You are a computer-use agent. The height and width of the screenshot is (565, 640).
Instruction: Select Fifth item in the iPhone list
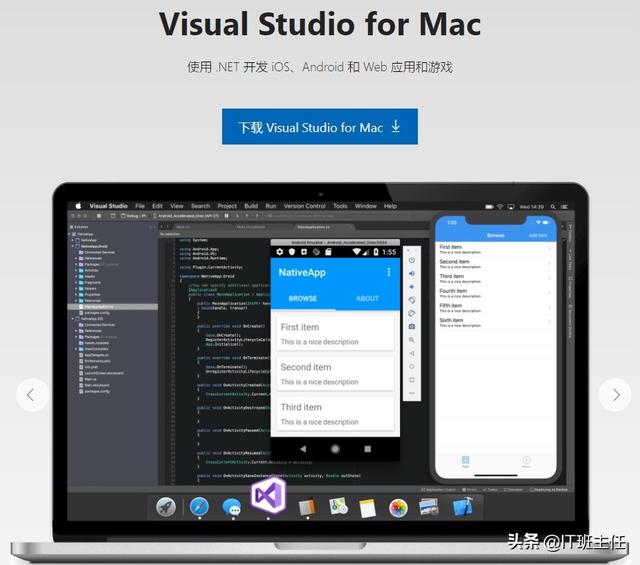coord(496,308)
